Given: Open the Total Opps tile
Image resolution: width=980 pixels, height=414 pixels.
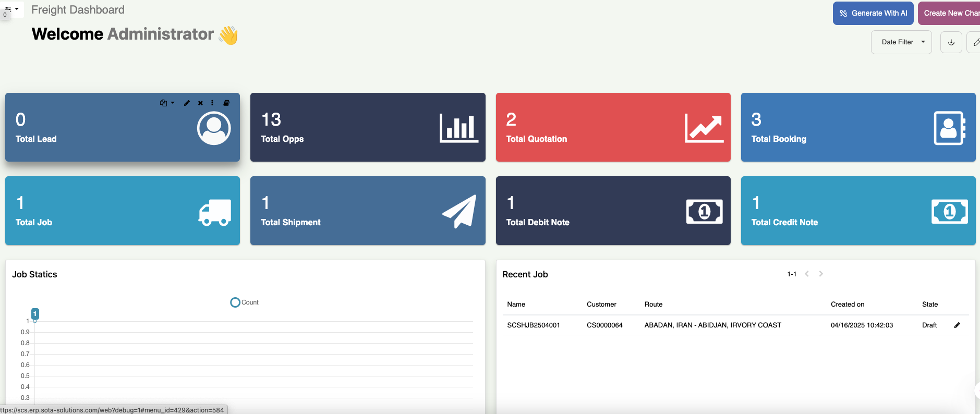Looking at the screenshot, I should point(368,127).
